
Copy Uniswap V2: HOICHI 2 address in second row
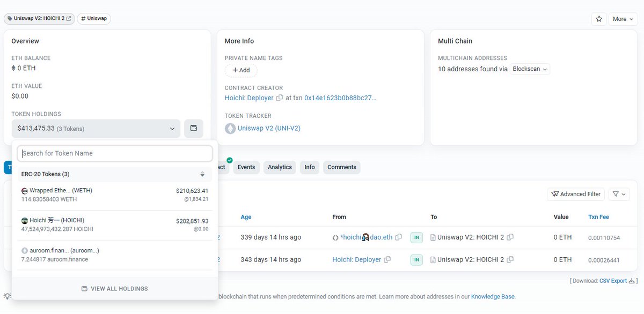point(510,260)
